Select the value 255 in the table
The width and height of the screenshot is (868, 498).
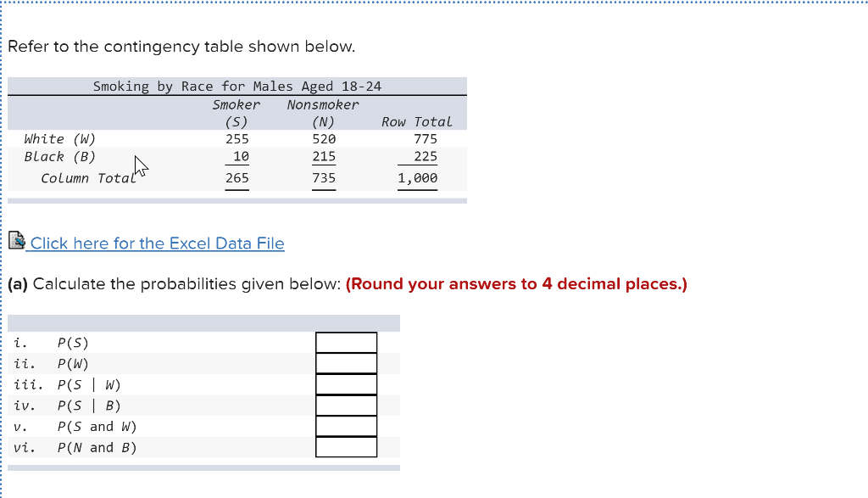pos(237,138)
